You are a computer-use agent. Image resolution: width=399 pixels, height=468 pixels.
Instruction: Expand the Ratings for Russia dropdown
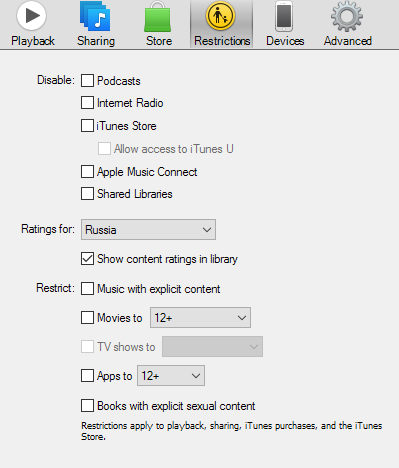coord(148,229)
